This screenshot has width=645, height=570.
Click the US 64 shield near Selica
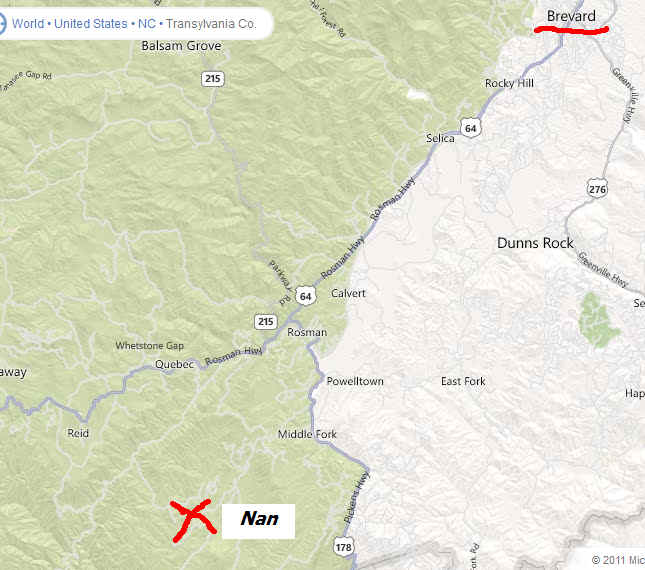(470, 128)
